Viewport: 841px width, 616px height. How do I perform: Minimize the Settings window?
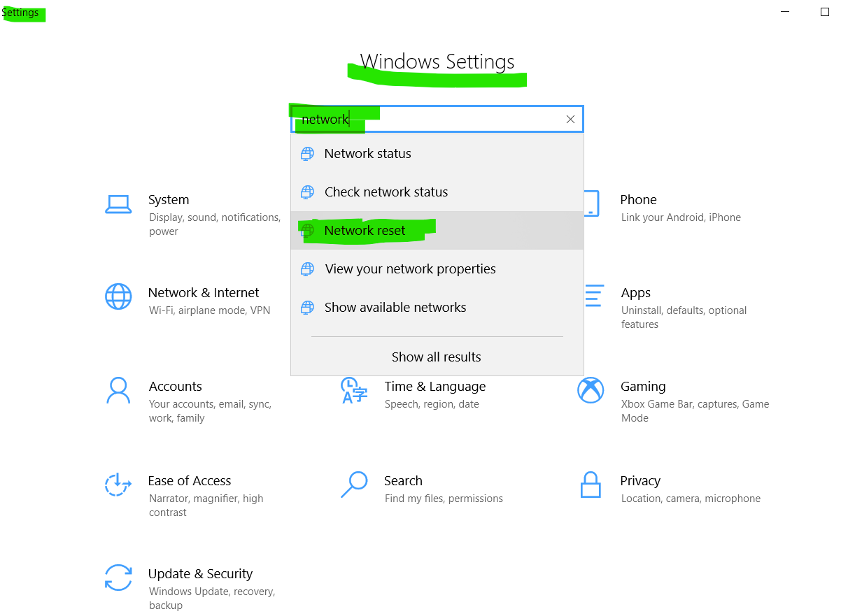(x=786, y=12)
